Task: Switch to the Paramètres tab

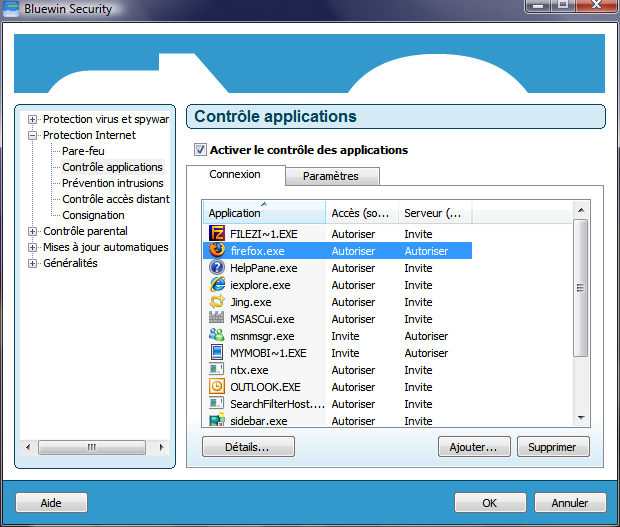Action: point(331,176)
